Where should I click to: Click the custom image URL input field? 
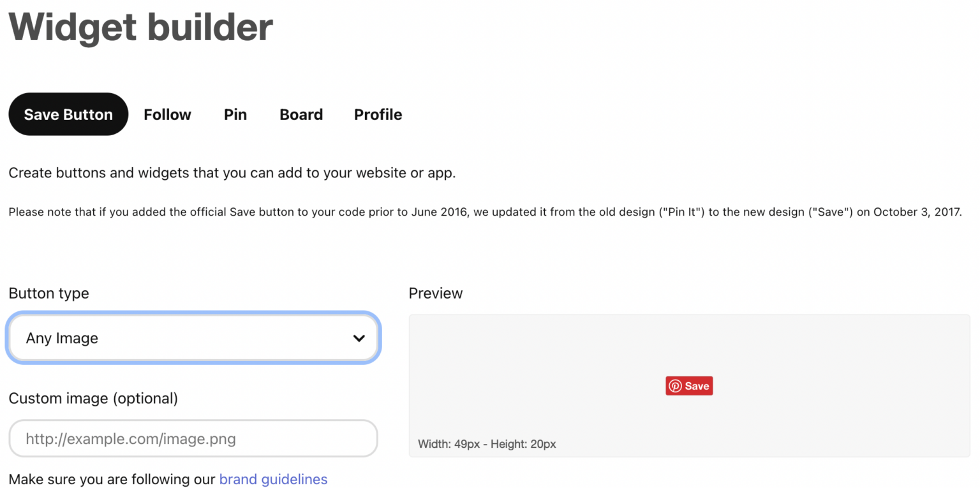coord(193,438)
